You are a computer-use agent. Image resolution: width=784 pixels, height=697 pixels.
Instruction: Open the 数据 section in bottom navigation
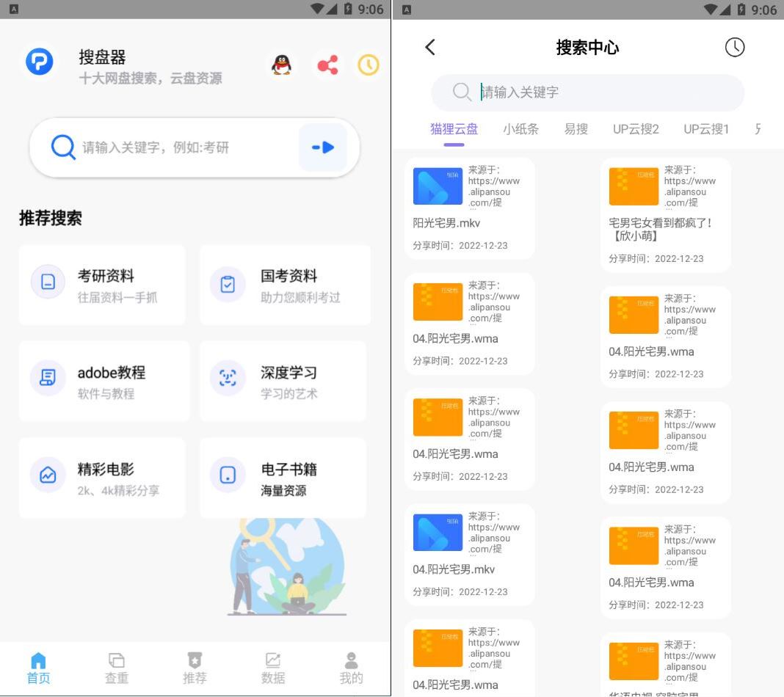(273, 668)
